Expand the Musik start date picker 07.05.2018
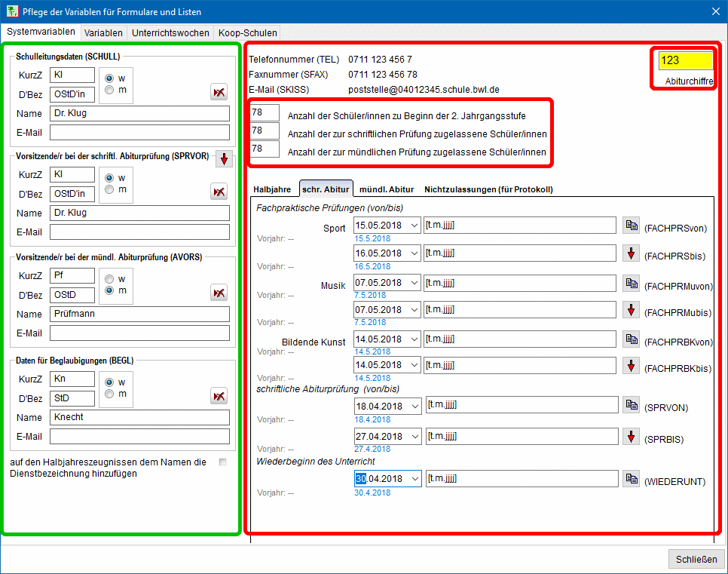Viewport: 728px width, 574px height. (414, 282)
